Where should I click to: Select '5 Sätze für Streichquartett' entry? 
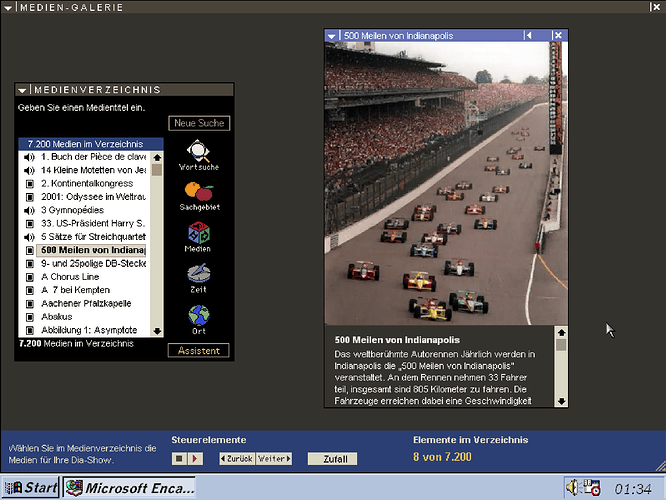[93, 237]
